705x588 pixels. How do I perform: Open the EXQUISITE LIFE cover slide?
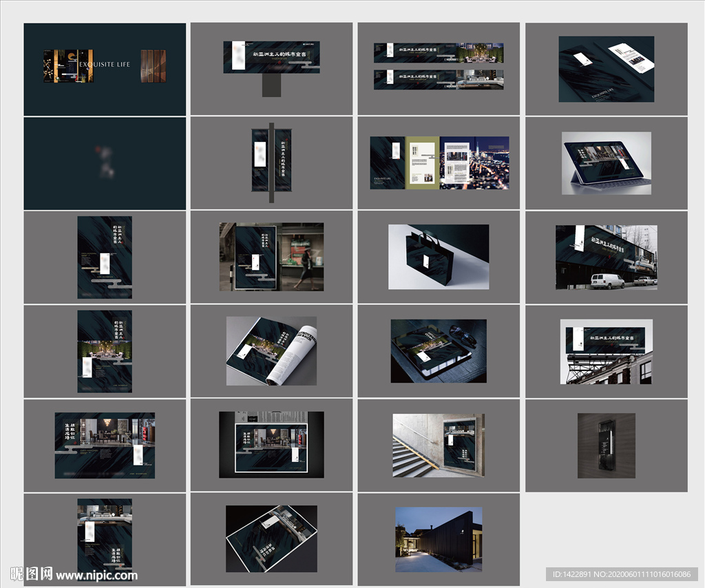pyautogui.click(x=105, y=70)
